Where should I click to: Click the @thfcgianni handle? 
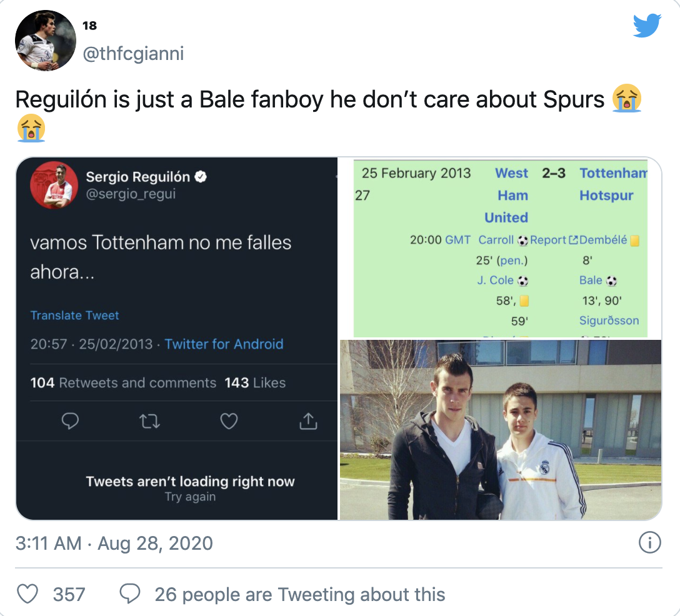pyautogui.click(x=133, y=54)
